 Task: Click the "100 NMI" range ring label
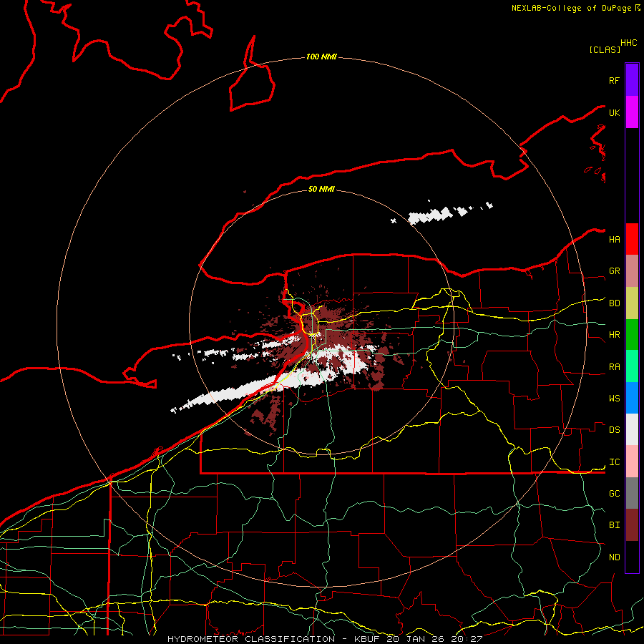tap(321, 57)
